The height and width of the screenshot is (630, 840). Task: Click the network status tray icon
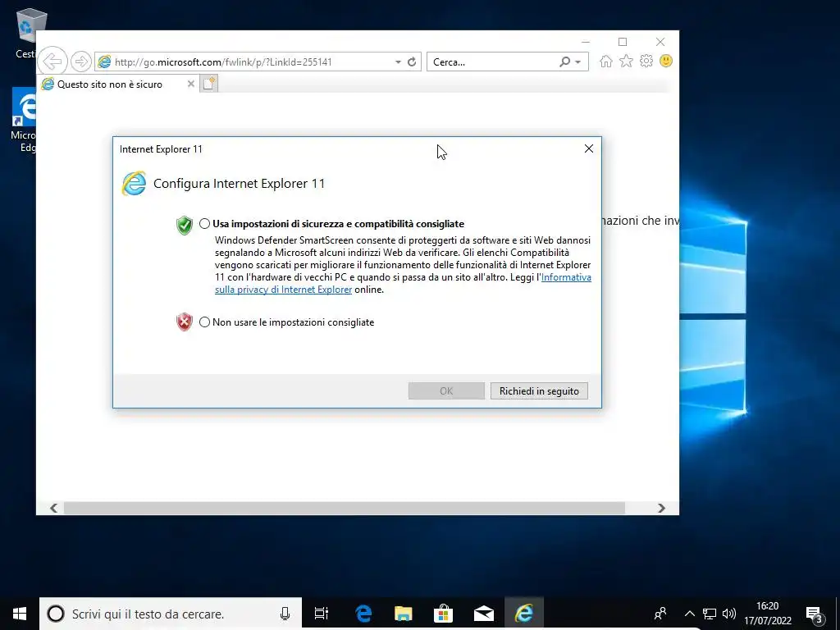pos(710,614)
